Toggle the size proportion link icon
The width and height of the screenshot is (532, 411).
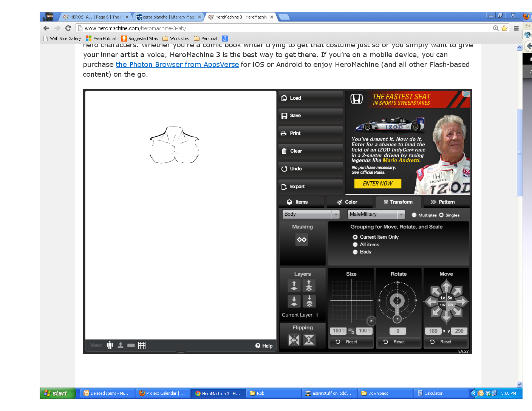point(351,331)
